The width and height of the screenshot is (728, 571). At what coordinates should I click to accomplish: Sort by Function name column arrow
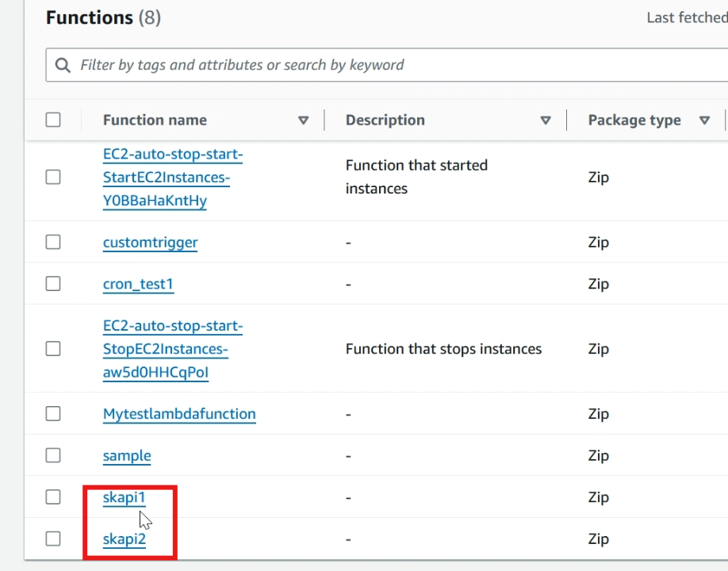(x=303, y=121)
